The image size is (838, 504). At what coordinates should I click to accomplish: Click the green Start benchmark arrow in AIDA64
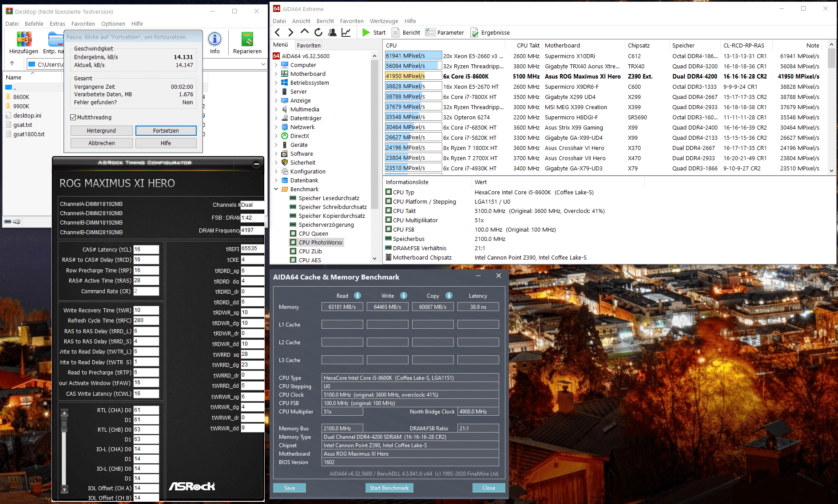tap(366, 32)
